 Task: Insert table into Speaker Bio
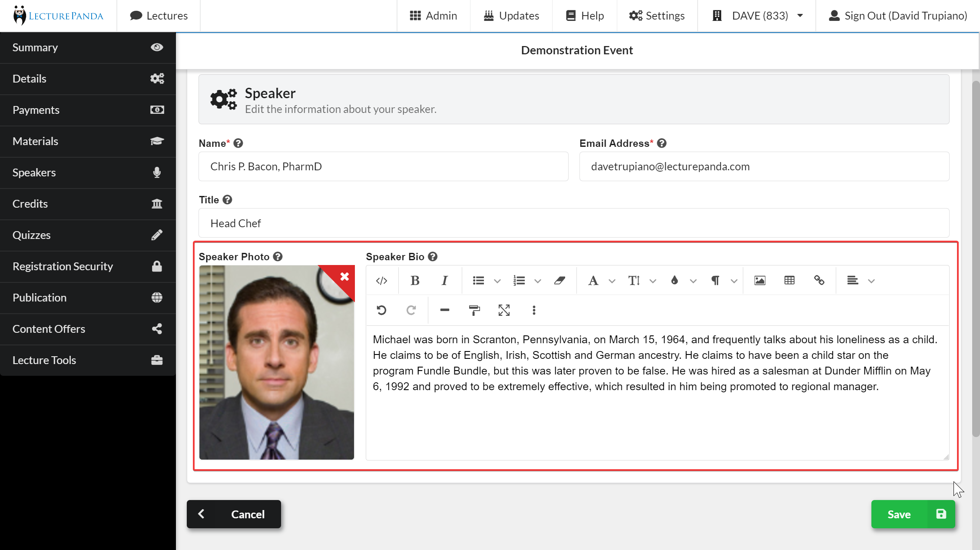[789, 281]
